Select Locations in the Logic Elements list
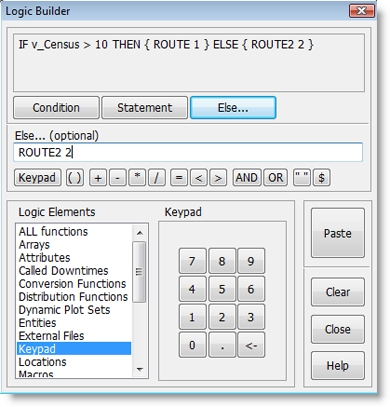This screenshot has height=407, width=390. tap(74, 362)
